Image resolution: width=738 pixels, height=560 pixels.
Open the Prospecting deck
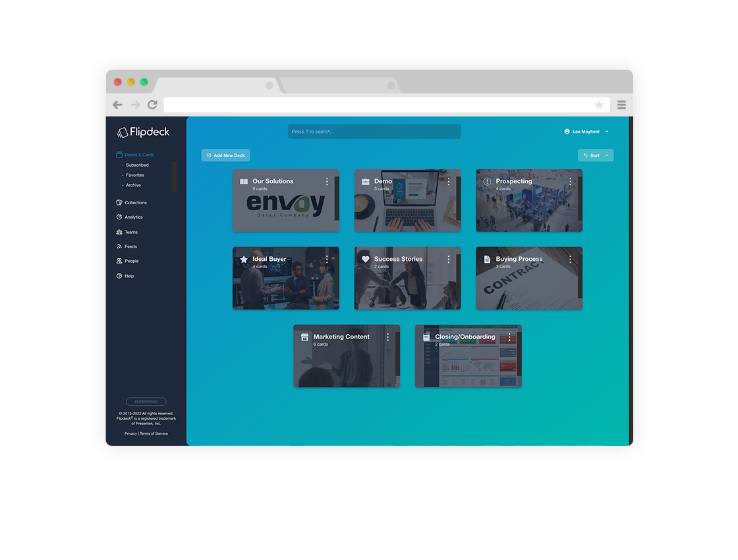(529, 200)
